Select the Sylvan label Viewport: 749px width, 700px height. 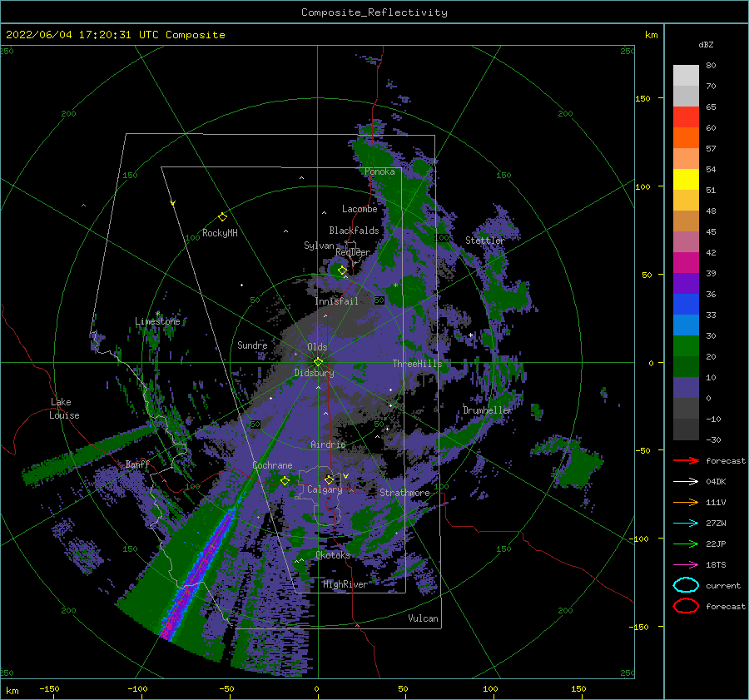pyautogui.click(x=319, y=246)
